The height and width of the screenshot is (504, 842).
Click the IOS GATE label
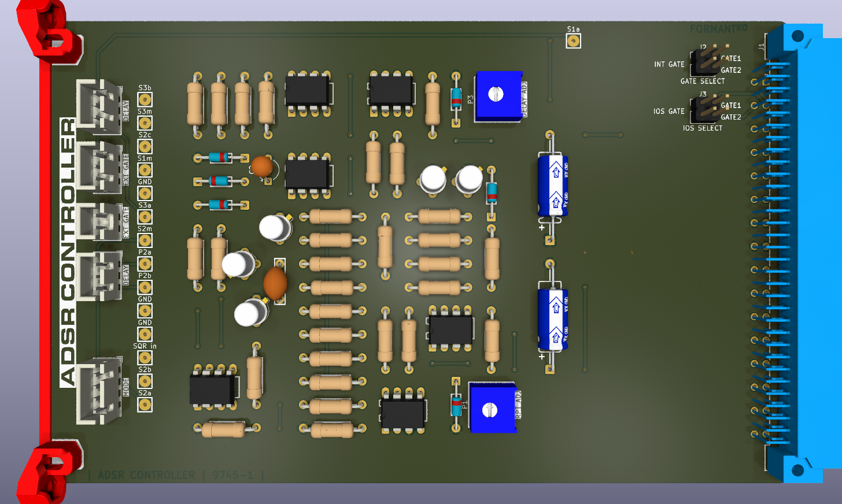click(669, 111)
